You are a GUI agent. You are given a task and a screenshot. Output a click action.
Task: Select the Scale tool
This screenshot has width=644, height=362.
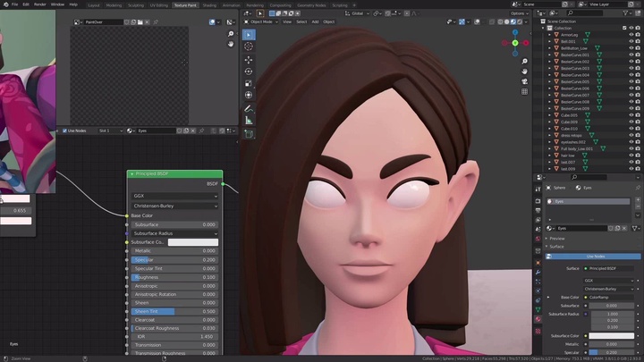coord(249,83)
